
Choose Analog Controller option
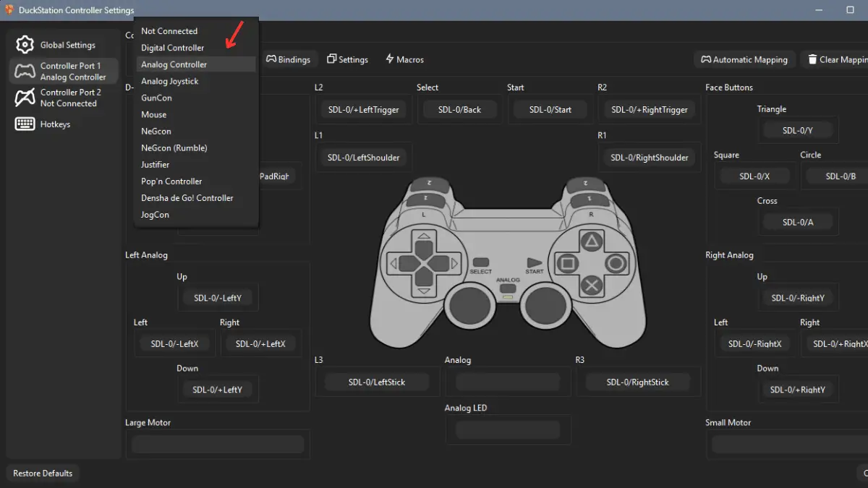[196, 64]
